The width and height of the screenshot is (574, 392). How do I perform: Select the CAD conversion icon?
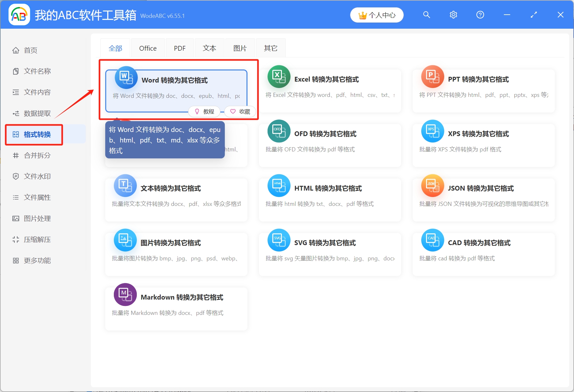coord(432,240)
